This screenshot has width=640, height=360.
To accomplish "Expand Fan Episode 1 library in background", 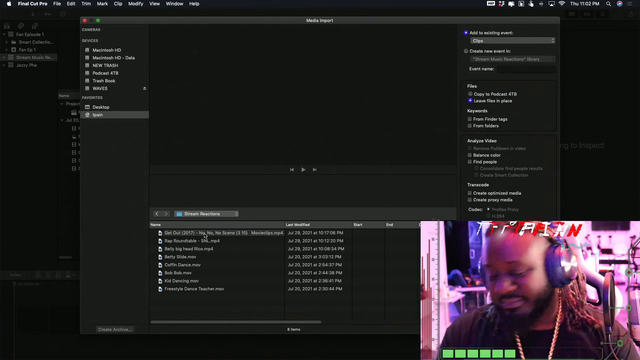I will (x=4, y=34).
